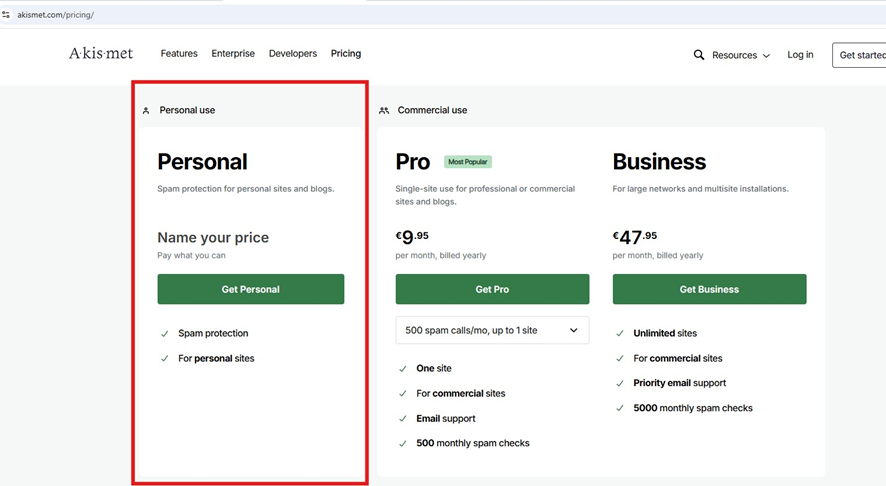The height and width of the screenshot is (486, 886).
Task: Click the Get started button
Action: click(x=859, y=55)
